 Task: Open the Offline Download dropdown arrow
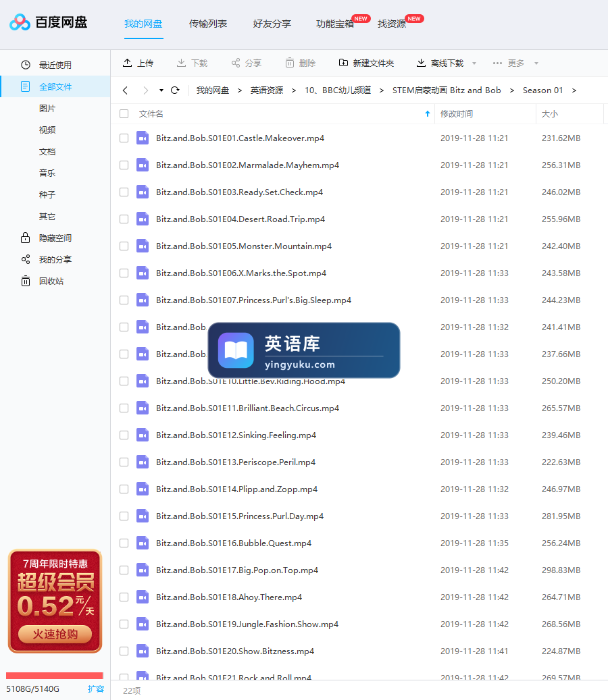point(474,63)
